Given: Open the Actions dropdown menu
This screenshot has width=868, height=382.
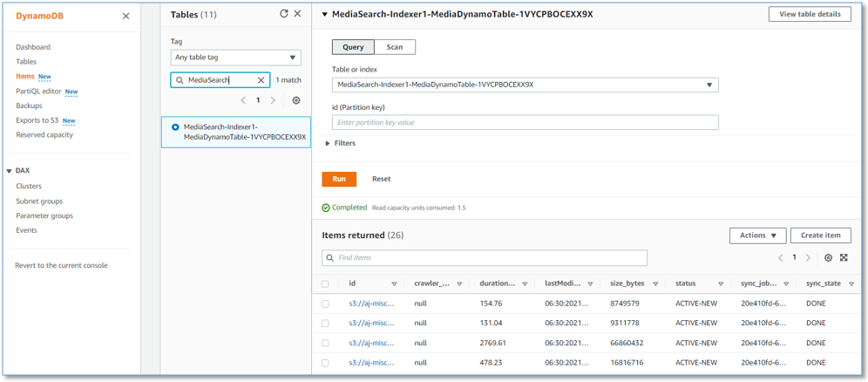Looking at the screenshot, I should point(758,235).
